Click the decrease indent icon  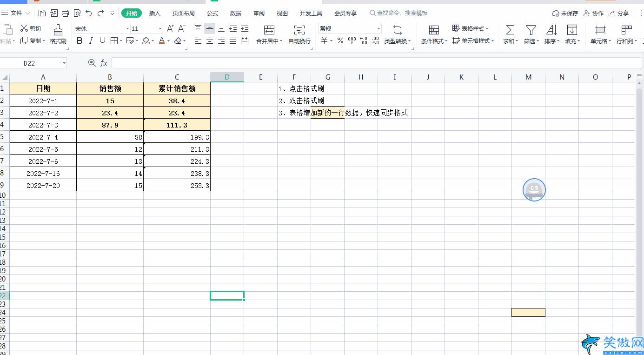click(x=233, y=29)
